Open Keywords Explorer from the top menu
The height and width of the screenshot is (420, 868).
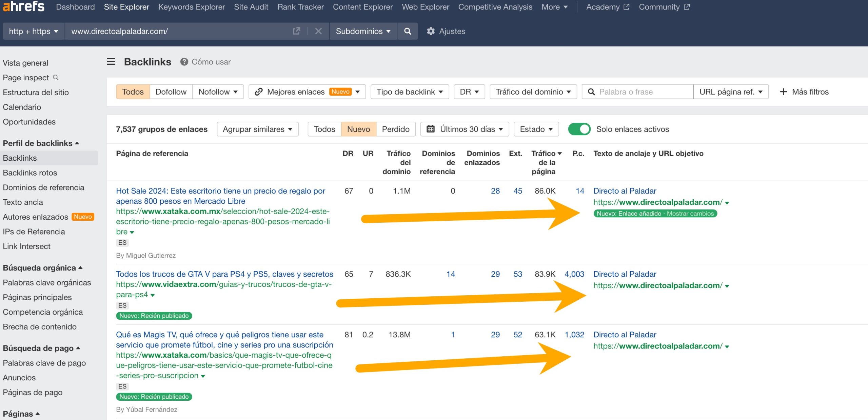tap(192, 7)
